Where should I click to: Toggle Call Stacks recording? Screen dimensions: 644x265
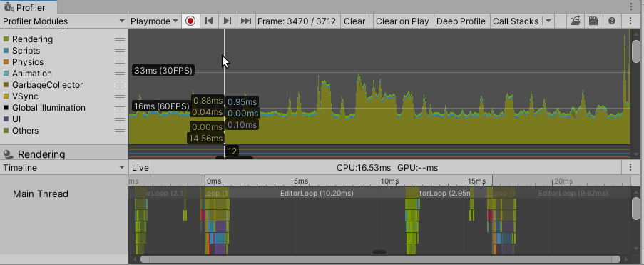click(x=516, y=21)
